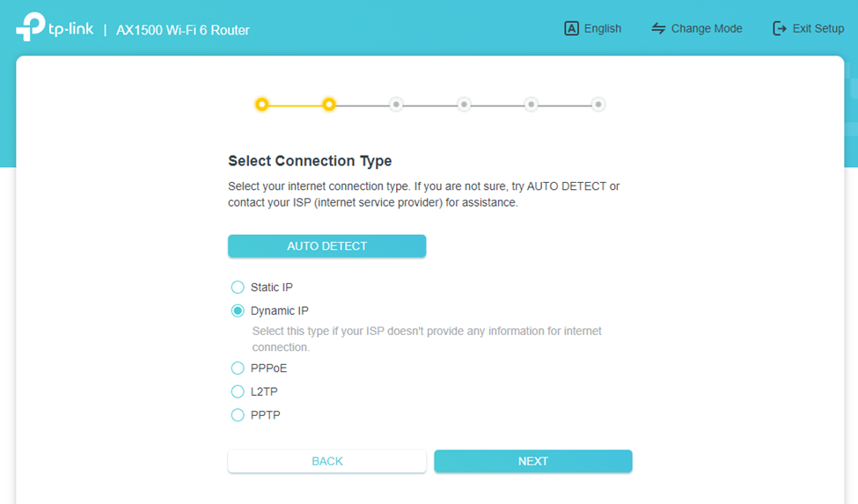This screenshot has width=858, height=504.
Task: Choose the PPPoE radio option
Action: (238, 369)
